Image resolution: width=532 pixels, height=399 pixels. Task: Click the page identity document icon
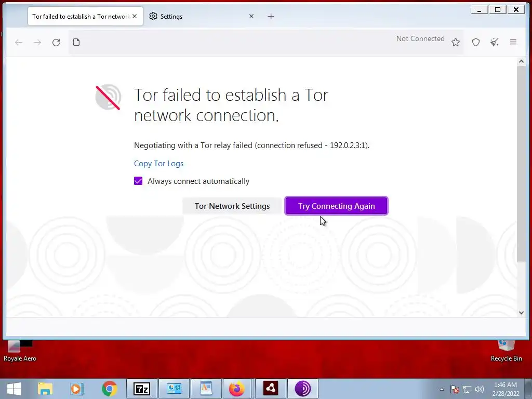tap(76, 42)
